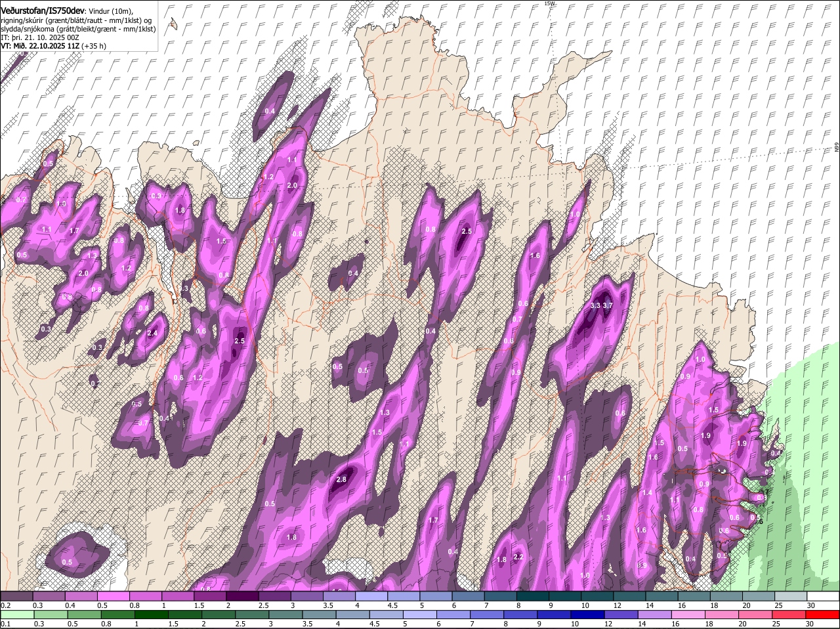This screenshot has width=840, height=629.
Task: Select the white swatch at the top legend's end
Action: 824,596
